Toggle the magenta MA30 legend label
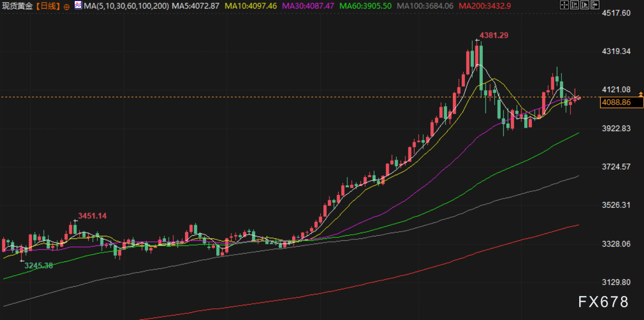This screenshot has height=320, width=644. coord(307,6)
